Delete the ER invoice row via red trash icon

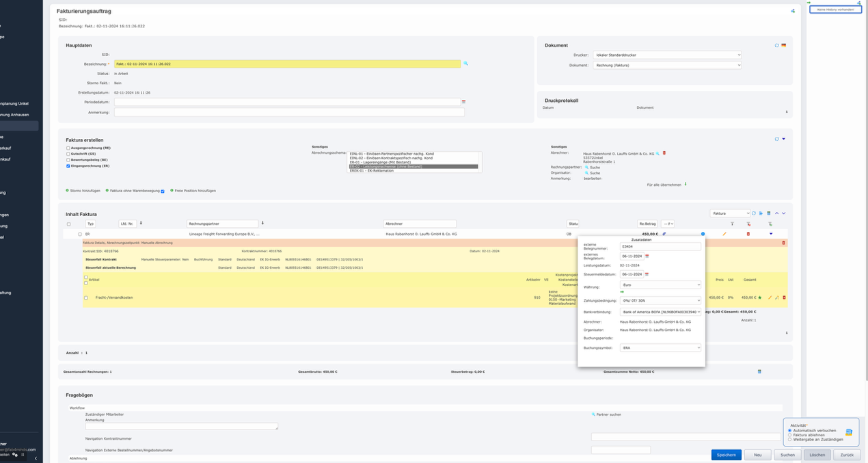(x=748, y=234)
